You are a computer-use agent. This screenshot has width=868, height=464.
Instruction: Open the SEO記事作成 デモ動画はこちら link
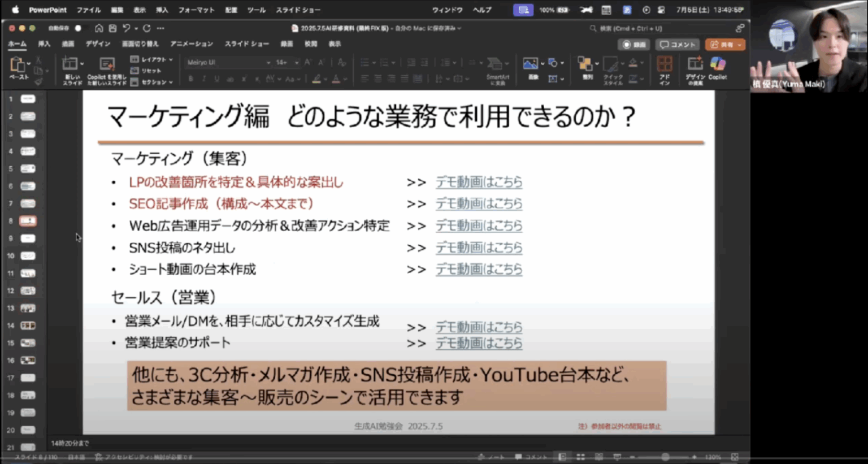(479, 204)
